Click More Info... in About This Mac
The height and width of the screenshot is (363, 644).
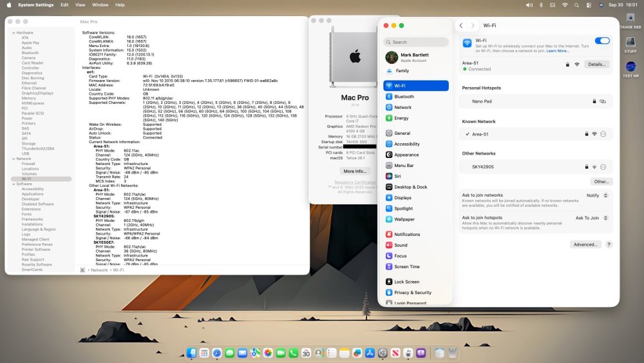[355, 171]
